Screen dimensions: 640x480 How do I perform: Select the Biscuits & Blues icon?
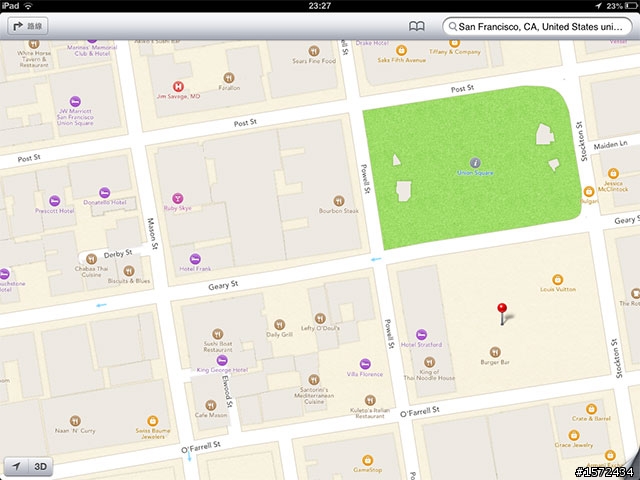click(x=129, y=271)
